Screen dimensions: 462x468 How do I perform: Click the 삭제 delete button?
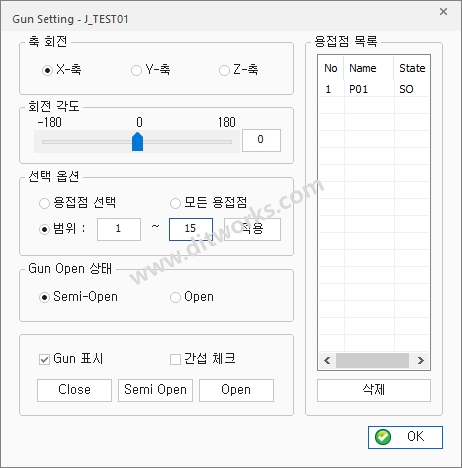pos(374,390)
